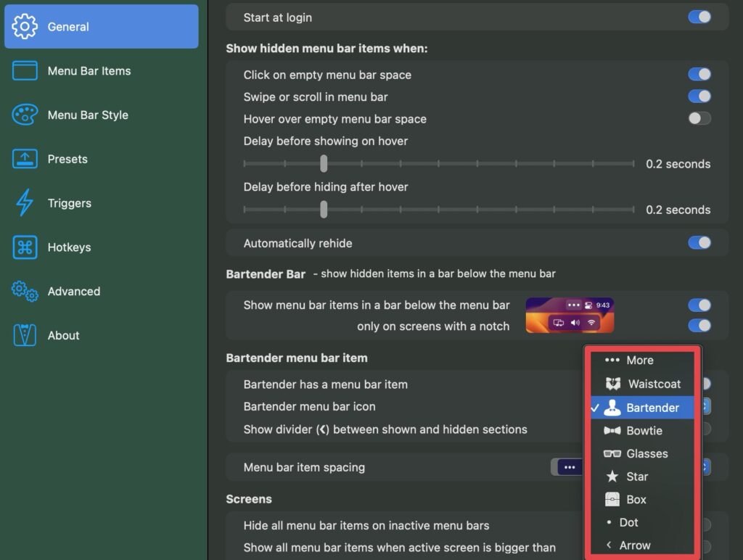Adjust Delay before showing on hover slider
Viewport: 743px width, 560px height.
pos(324,163)
